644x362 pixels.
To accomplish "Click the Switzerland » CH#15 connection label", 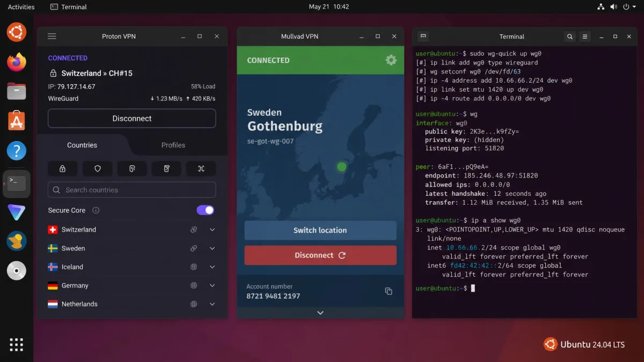I will (97, 73).
